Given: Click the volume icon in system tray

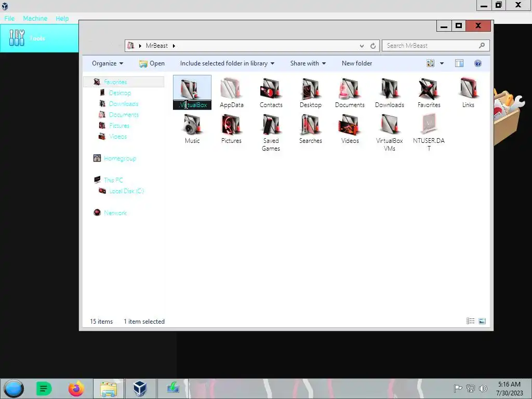Looking at the screenshot, I should point(483,389).
